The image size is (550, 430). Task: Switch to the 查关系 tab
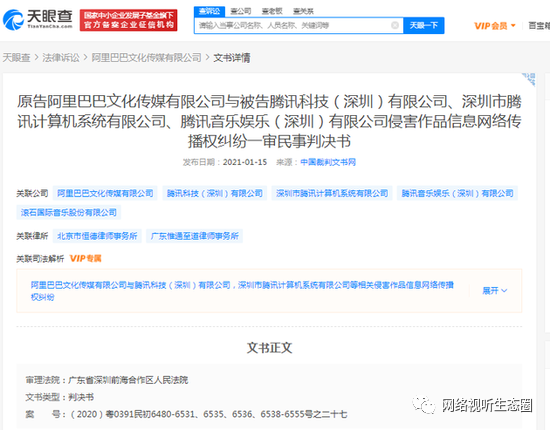click(303, 11)
